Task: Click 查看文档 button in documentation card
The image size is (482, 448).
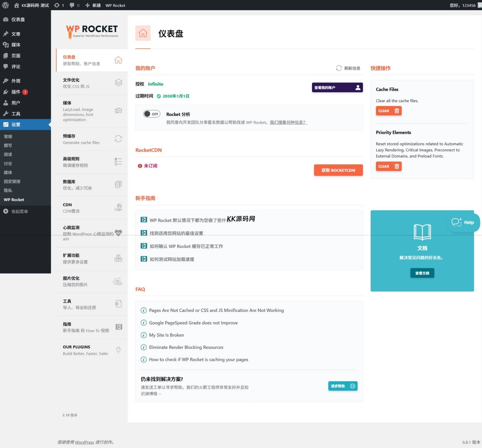Action: point(422,273)
